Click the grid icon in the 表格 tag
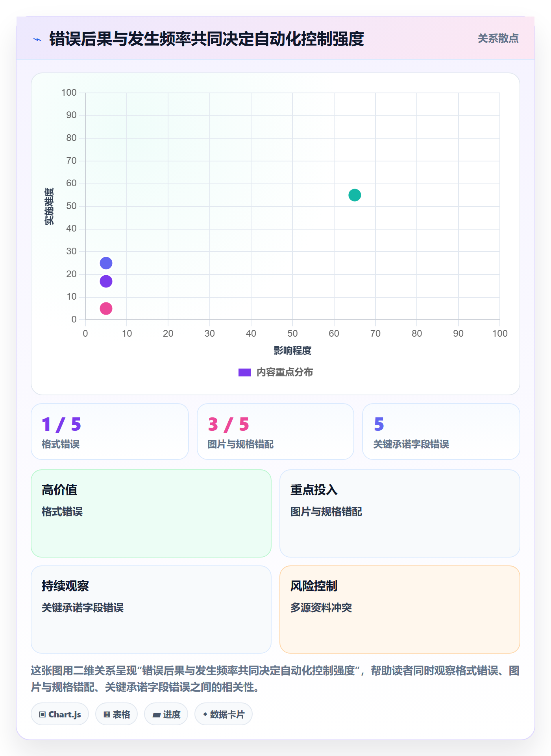 (x=107, y=714)
